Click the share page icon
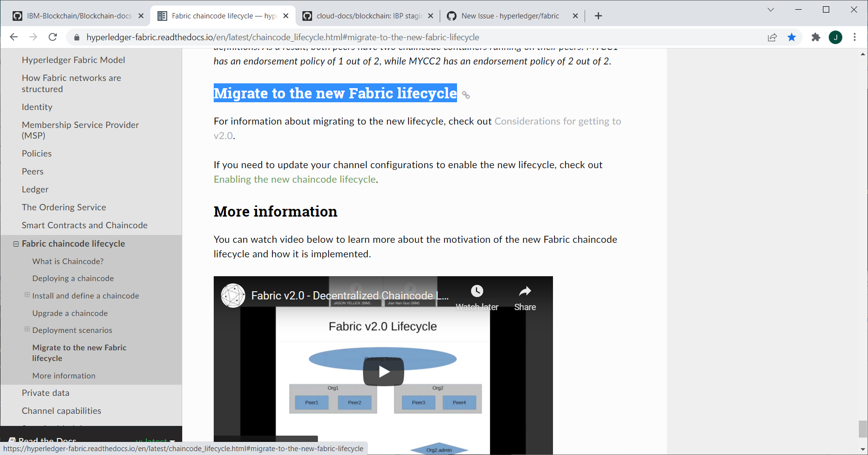This screenshot has width=868, height=455. coord(772,37)
